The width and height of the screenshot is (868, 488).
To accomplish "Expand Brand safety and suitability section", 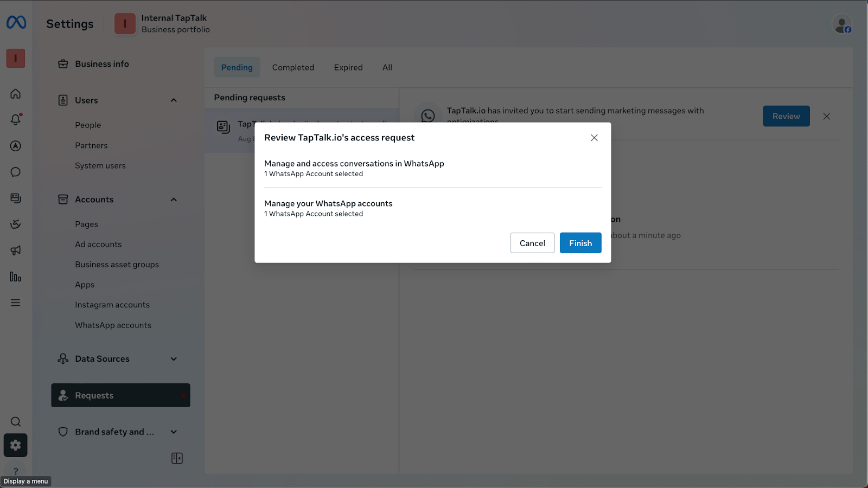I will (x=174, y=432).
